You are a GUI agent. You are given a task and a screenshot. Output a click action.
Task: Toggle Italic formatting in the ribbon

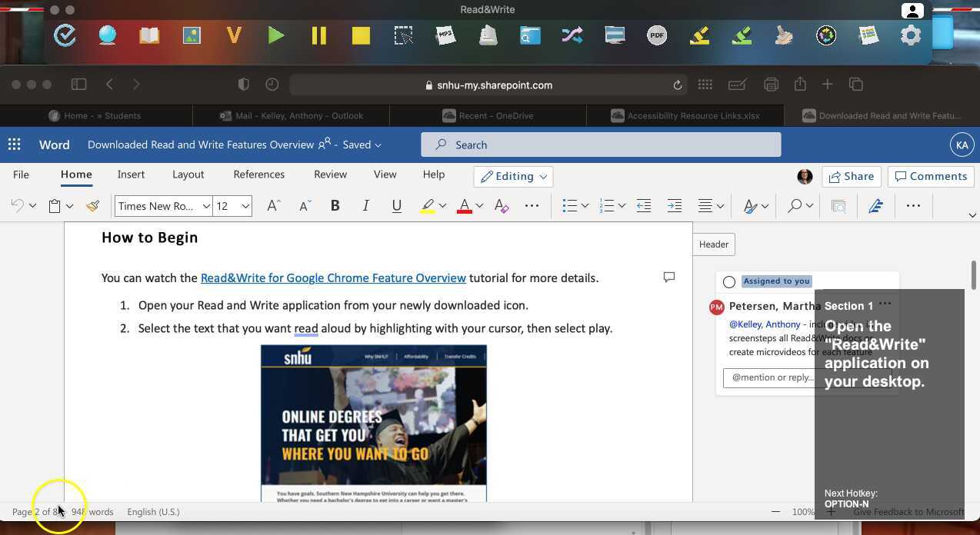click(x=365, y=206)
